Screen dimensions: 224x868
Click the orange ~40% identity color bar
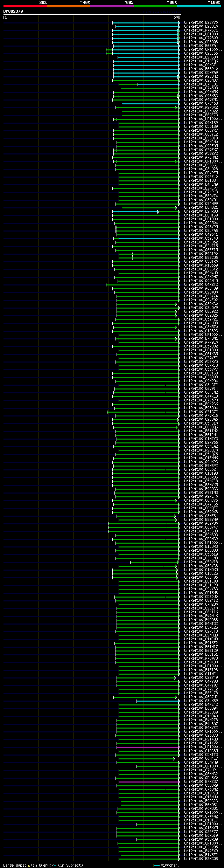(69, 6)
